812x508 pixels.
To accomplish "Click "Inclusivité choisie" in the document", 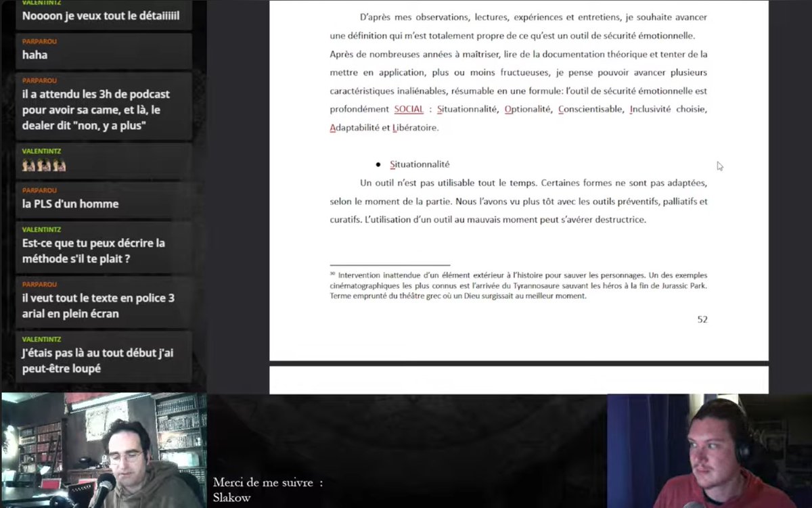I will tap(668, 109).
